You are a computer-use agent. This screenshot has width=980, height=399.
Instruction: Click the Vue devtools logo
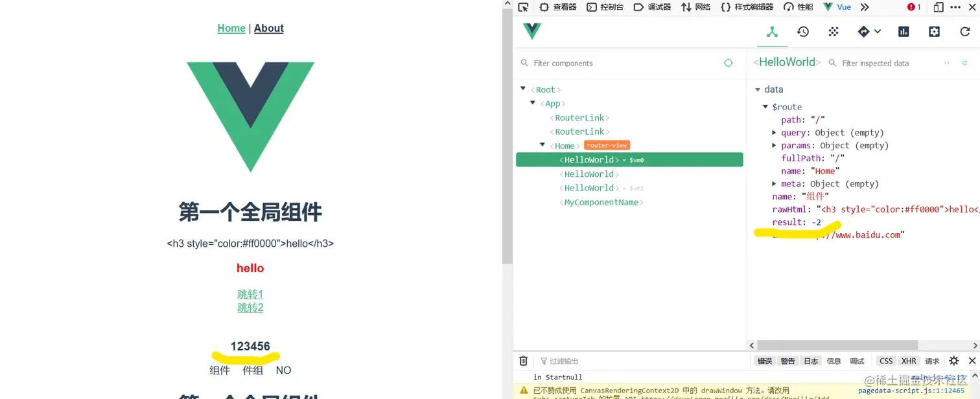(532, 31)
